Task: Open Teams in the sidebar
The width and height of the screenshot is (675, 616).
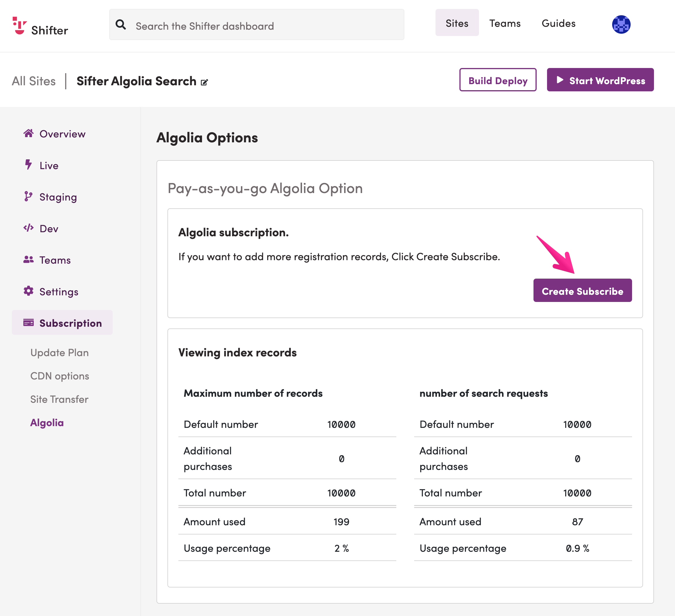Action: 55,260
